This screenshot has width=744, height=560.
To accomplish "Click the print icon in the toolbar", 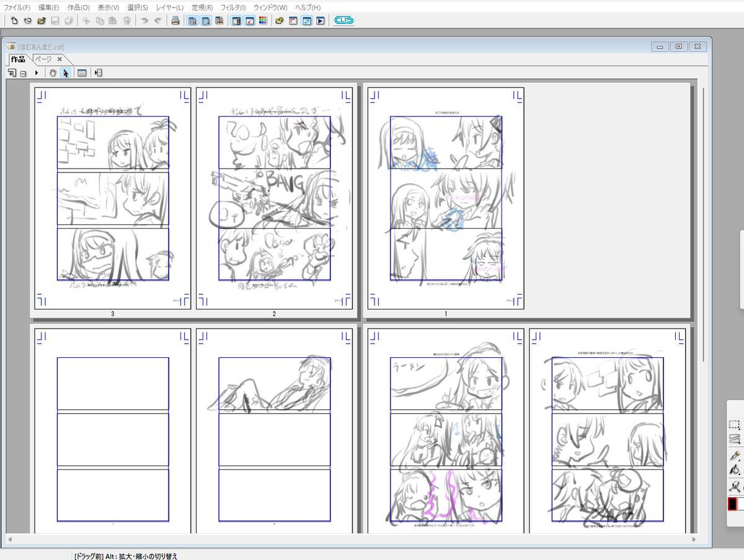I will (x=175, y=20).
